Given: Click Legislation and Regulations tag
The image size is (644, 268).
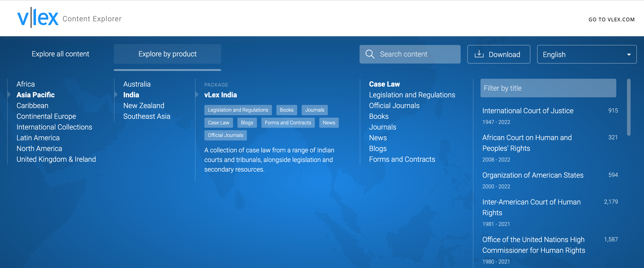Looking at the screenshot, I should click(238, 110).
